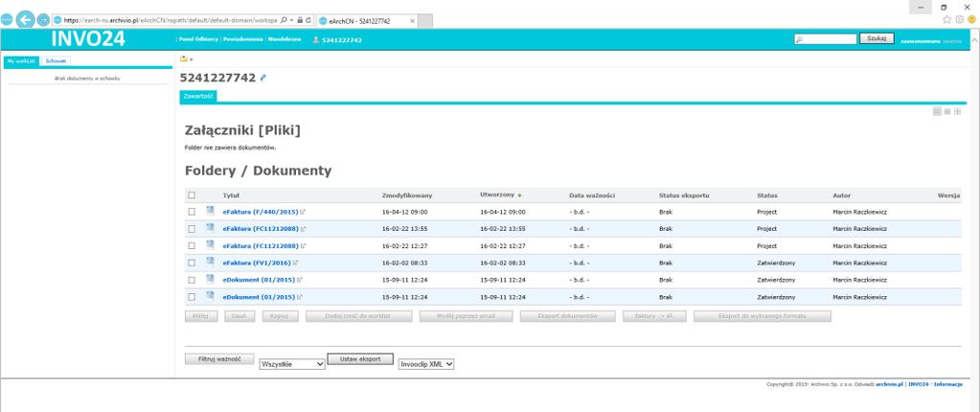Viewport: 980px width, 412px height.
Task: Click the browser URL address field
Action: pos(170,20)
